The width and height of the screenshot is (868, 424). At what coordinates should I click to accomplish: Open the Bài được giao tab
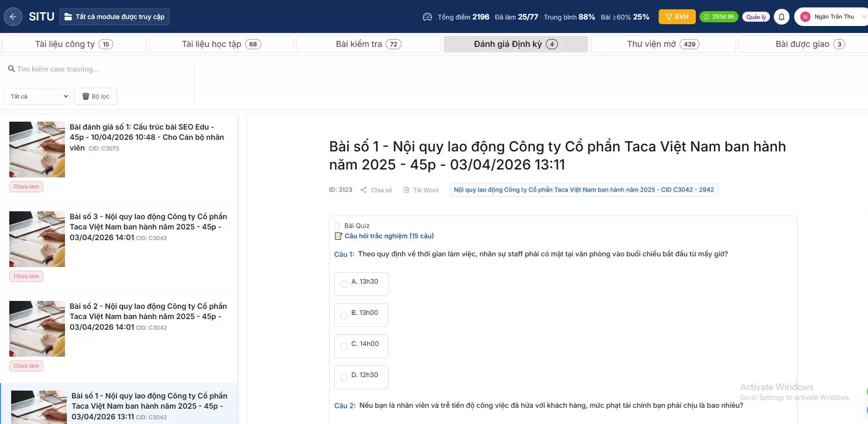pyautogui.click(x=803, y=44)
